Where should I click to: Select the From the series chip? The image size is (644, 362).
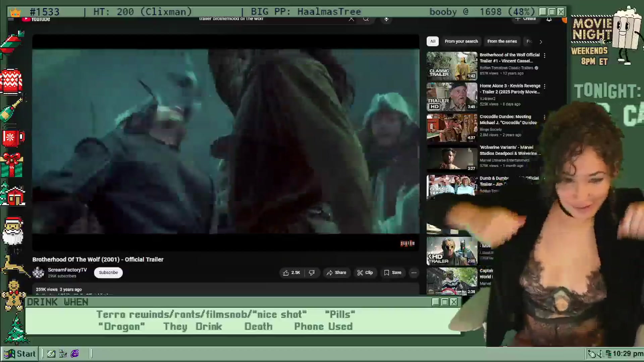point(502,41)
